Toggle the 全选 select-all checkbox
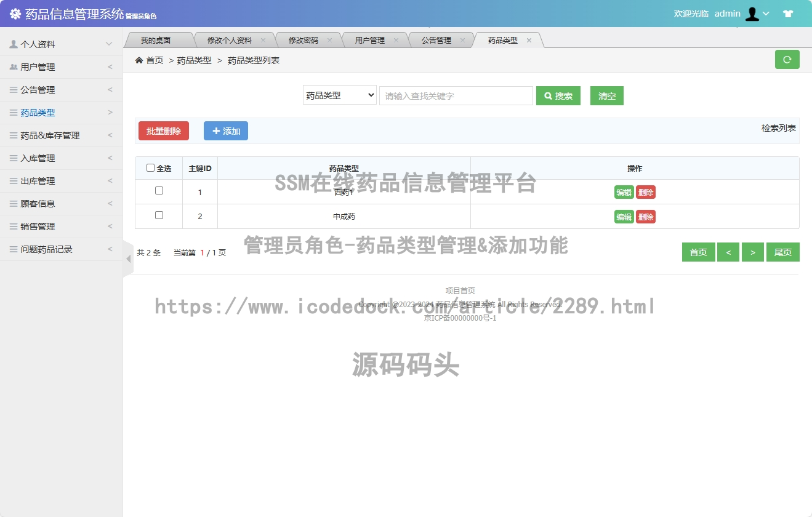Viewport: 812px width, 517px height. click(150, 168)
